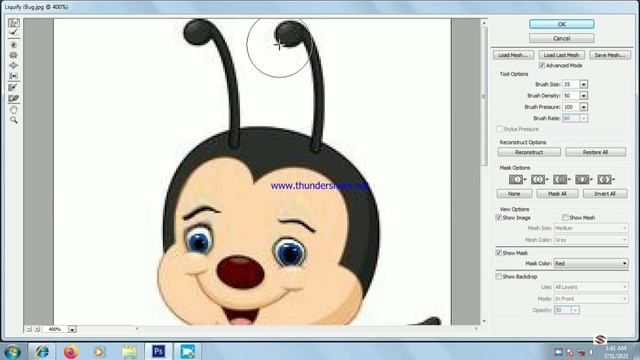Click the Brush Pressure value field
The image size is (640, 360).
(x=571, y=107)
